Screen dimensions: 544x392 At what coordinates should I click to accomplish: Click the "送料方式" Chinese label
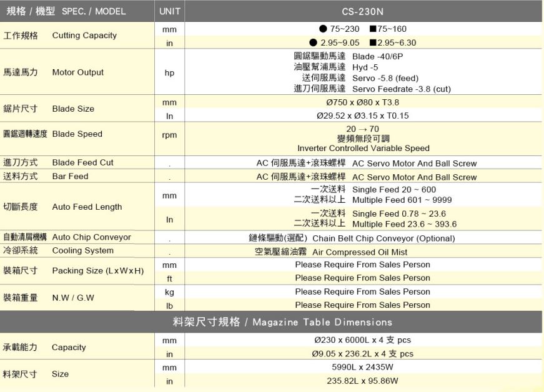(21, 176)
